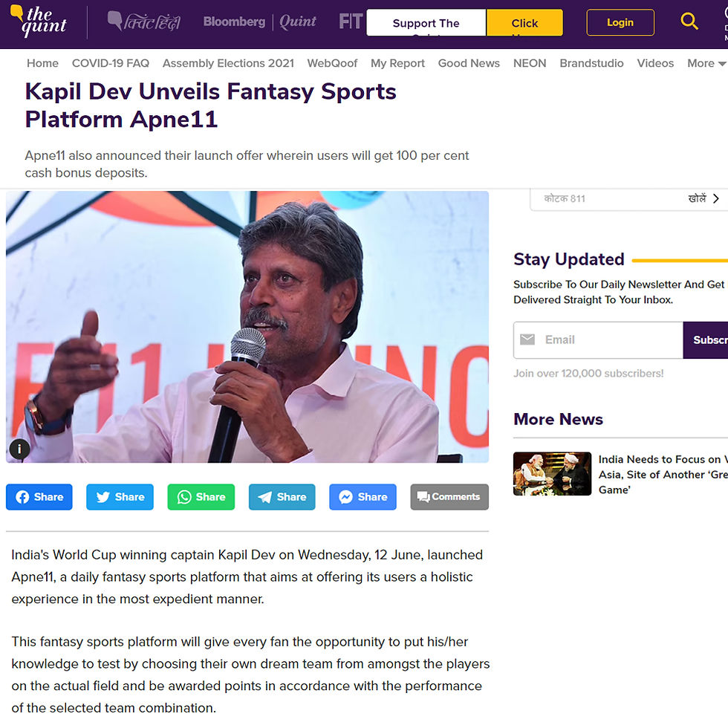The image size is (728, 728).
Task: Expand the More menu dropdown
Action: tap(706, 63)
